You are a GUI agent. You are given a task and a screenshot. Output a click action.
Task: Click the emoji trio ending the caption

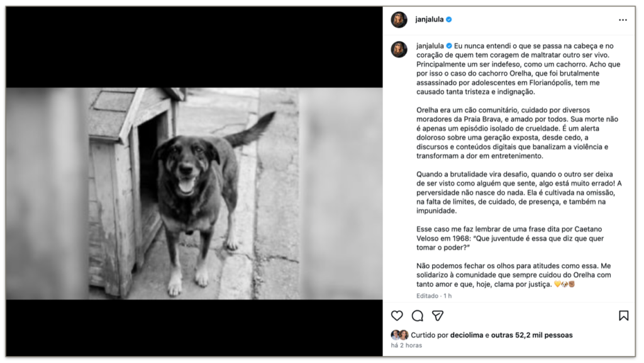pos(564,284)
